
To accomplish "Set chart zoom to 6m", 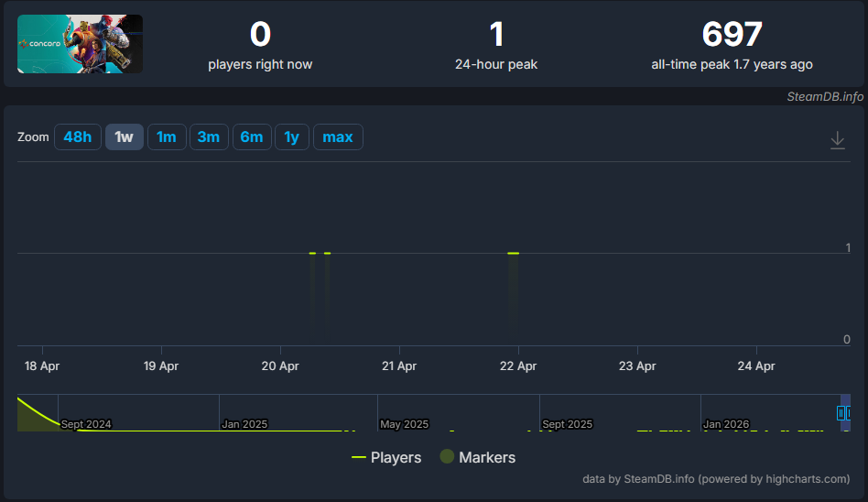I will [x=252, y=136].
